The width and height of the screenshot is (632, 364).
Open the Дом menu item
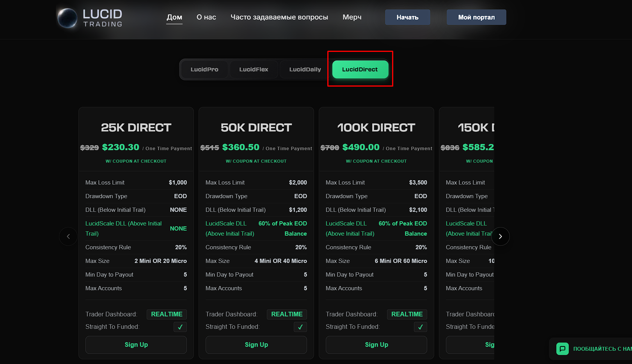coord(174,17)
